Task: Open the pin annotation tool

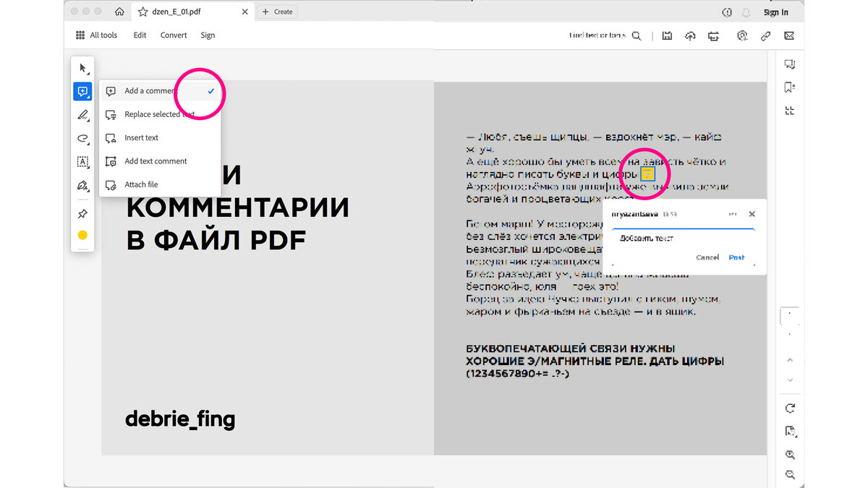Action: 82,213
